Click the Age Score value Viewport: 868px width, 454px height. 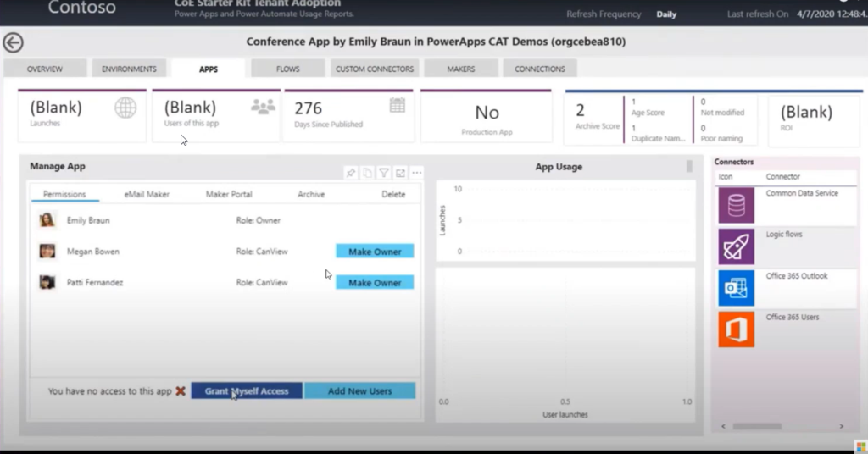tap(634, 102)
